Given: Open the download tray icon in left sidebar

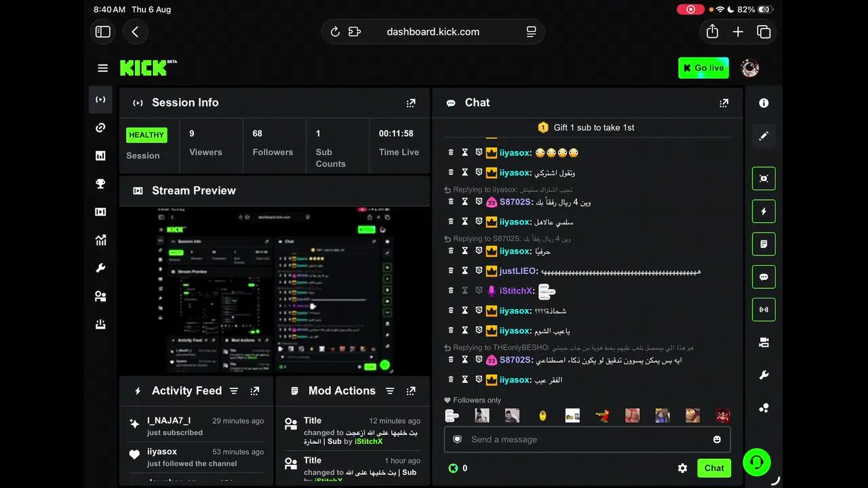Looking at the screenshot, I should tap(100, 325).
